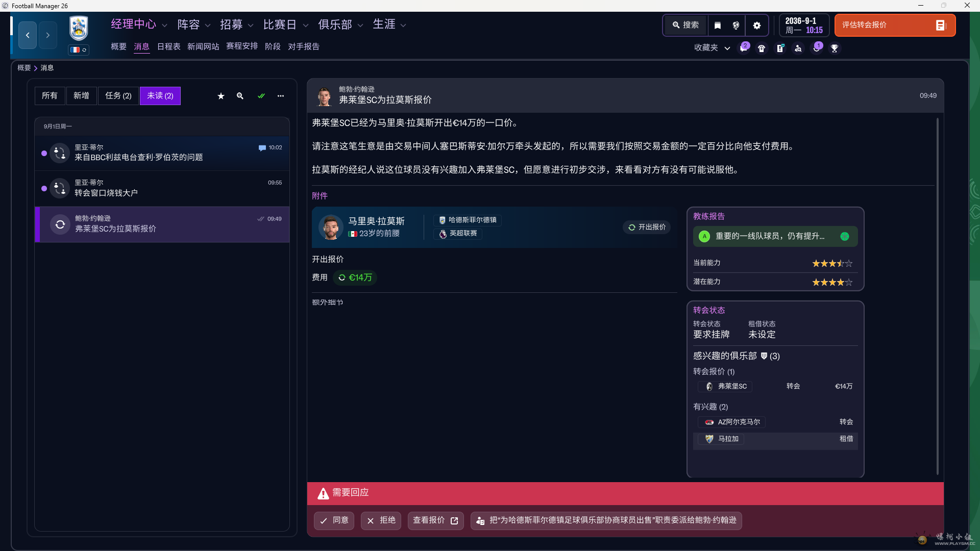This screenshot has width=980, height=551.
Task: Open the kit/shirt shortcut icon
Action: [762, 48]
